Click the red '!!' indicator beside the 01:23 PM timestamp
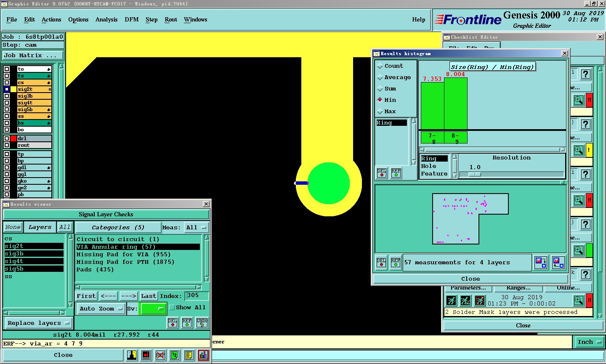Screen dimensions: 606x364 589,300
